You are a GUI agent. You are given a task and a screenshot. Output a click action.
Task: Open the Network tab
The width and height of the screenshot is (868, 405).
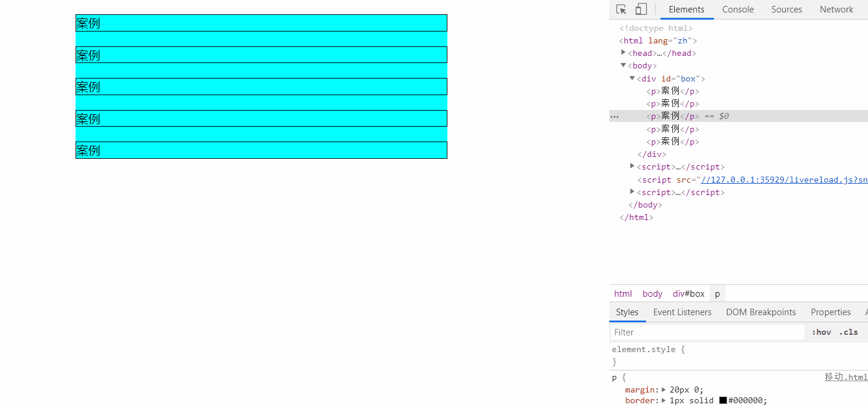tap(836, 10)
